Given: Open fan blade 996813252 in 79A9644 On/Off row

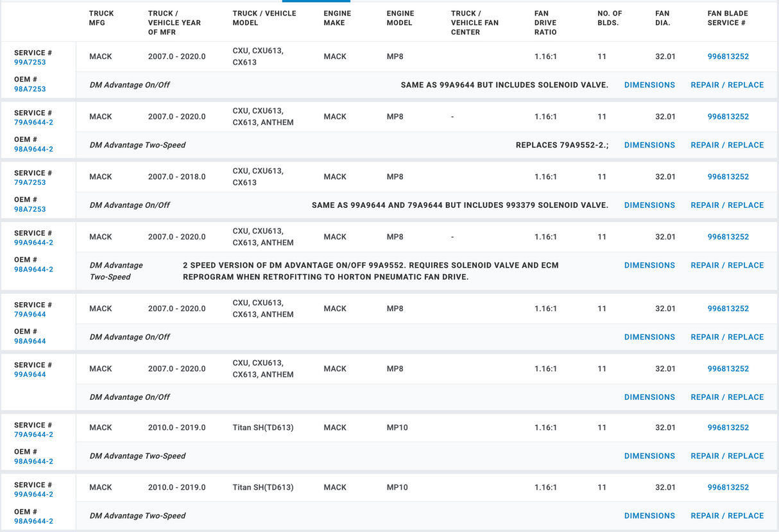Looking at the screenshot, I should tap(728, 309).
